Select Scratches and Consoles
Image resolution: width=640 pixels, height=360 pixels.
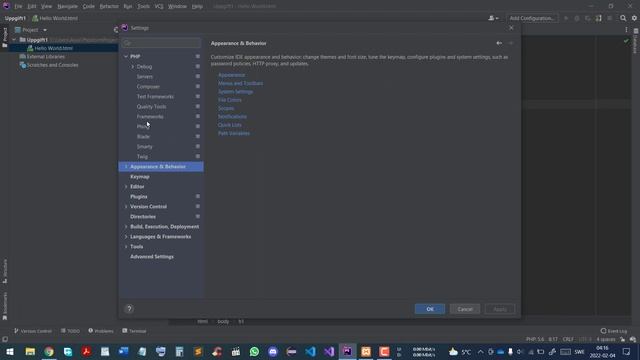52,65
